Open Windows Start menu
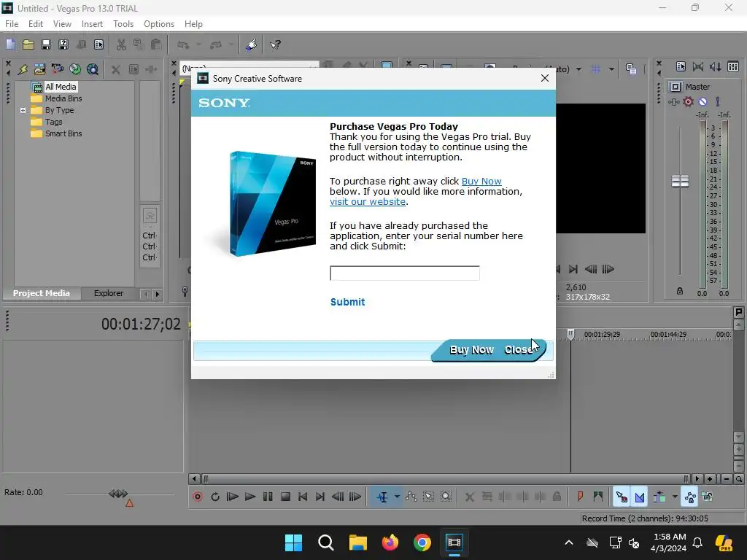Screen dimensions: 747x560 [293, 542]
